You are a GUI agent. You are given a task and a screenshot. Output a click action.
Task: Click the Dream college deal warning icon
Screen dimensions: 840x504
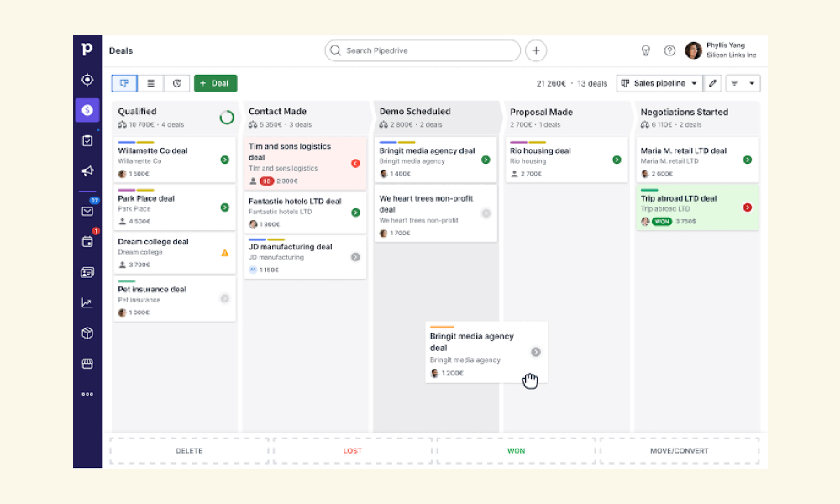(225, 253)
